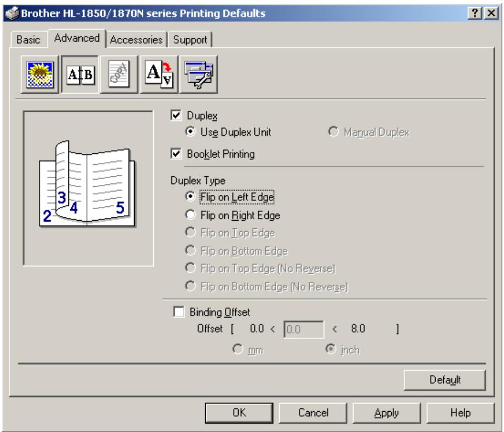Click the maximum offset value 8.0

(x=358, y=329)
